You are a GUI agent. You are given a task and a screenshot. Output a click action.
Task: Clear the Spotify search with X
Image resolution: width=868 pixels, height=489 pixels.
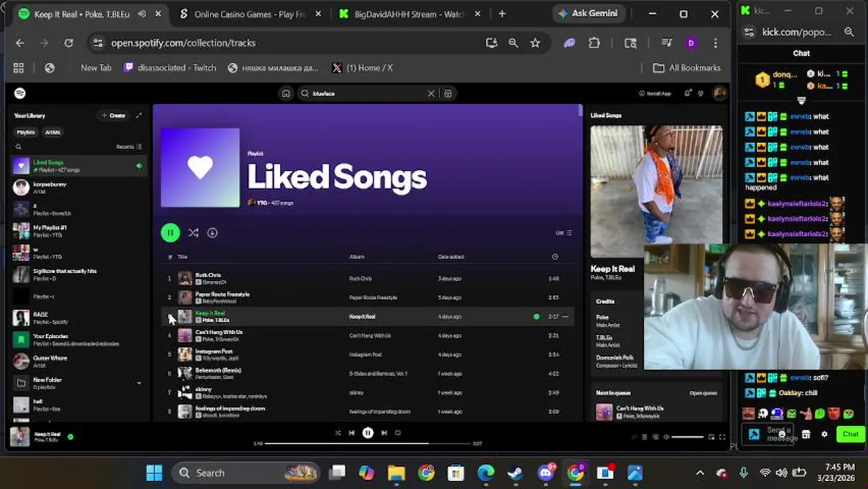[x=431, y=94]
